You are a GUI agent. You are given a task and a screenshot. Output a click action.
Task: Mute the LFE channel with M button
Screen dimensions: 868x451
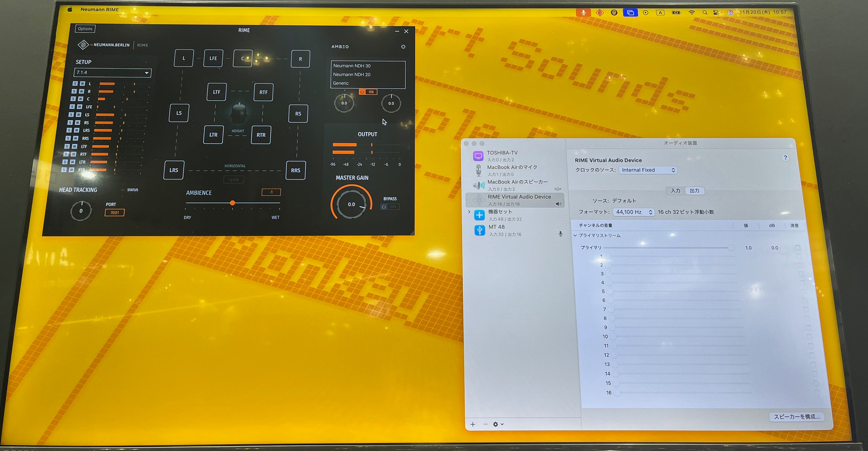(79, 107)
